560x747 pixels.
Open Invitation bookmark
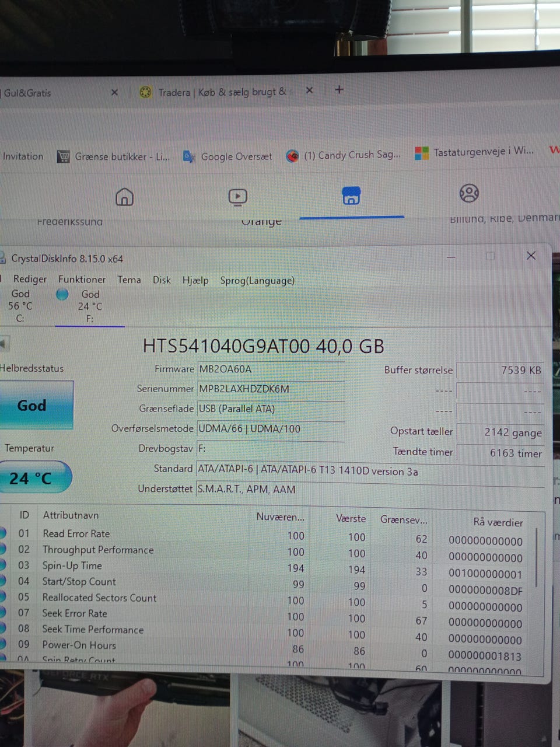tap(23, 156)
